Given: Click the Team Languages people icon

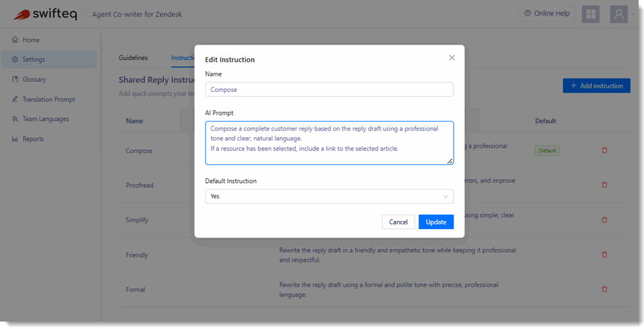Looking at the screenshot, I should click(x=16, y=119).
